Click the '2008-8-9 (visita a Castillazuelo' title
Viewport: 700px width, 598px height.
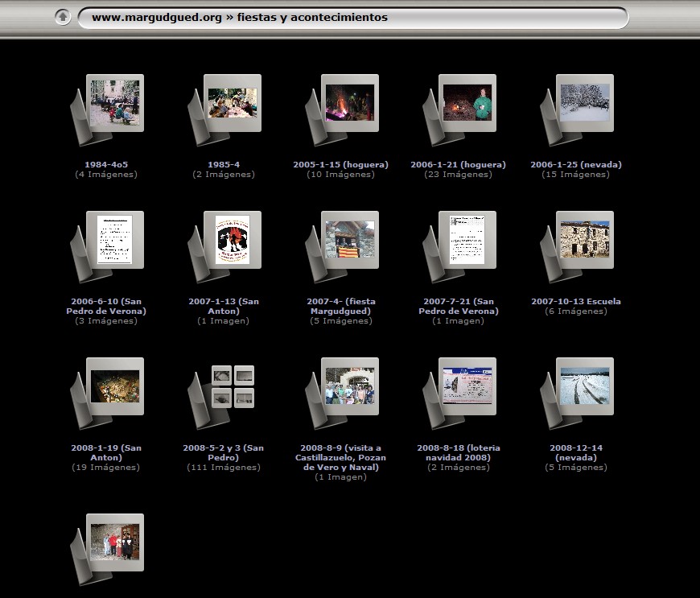[x=340, y=458]
